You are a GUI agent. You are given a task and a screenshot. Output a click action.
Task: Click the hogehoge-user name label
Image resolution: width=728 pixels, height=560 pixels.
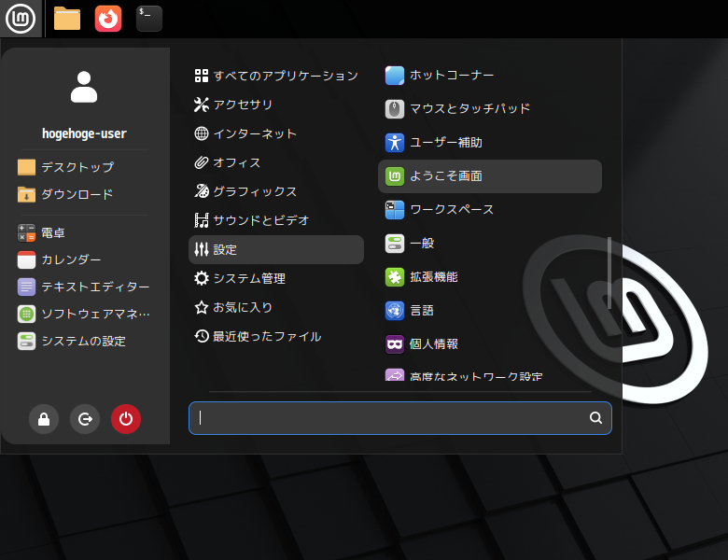[x=84, y=133]
